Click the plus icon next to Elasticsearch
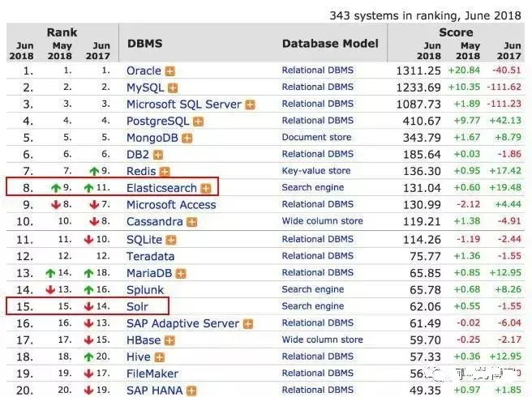The image size is (532, 397). (x=206, y=189)
